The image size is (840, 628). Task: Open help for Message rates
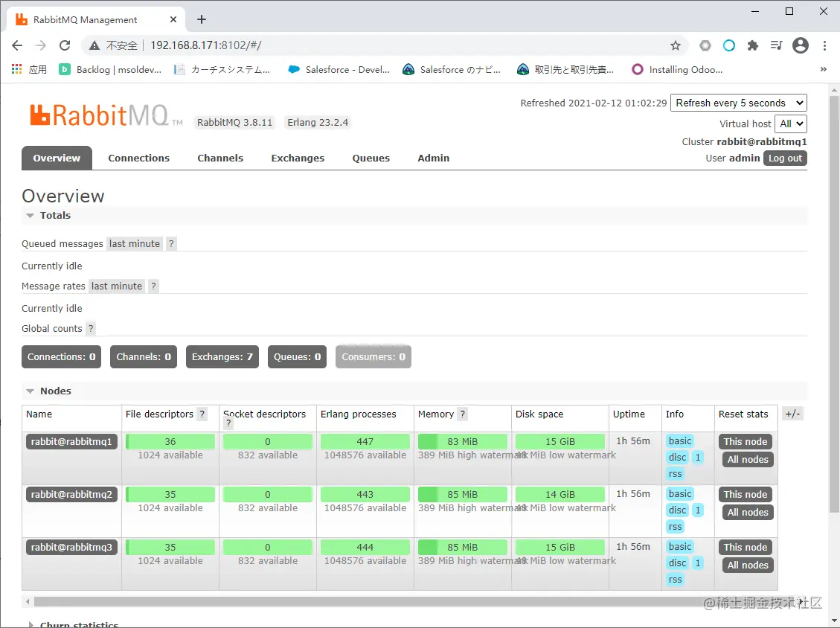tap(154, 286)
